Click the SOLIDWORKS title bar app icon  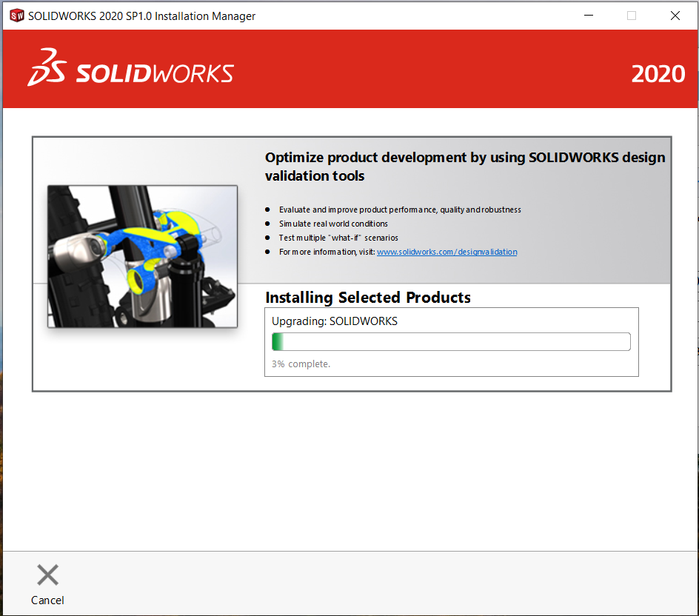17,16
